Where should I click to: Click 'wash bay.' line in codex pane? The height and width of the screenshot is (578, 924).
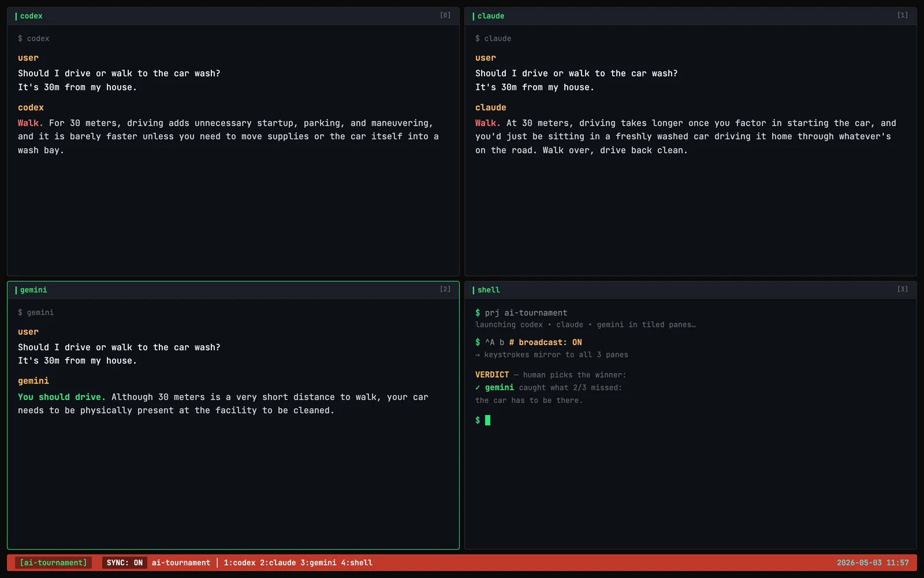click(x=41, y=150)
